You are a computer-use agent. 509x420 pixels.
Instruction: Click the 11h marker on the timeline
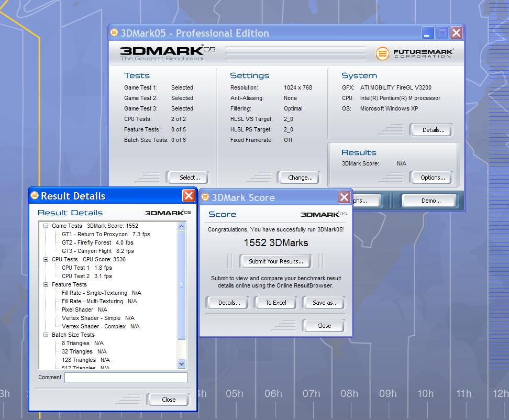tap(463, 394)
